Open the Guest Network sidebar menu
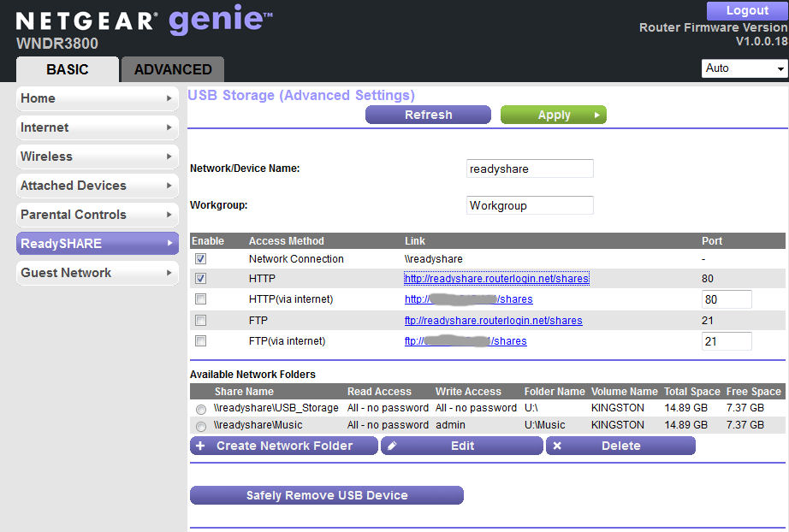789x532 pixels. (97, 273)
